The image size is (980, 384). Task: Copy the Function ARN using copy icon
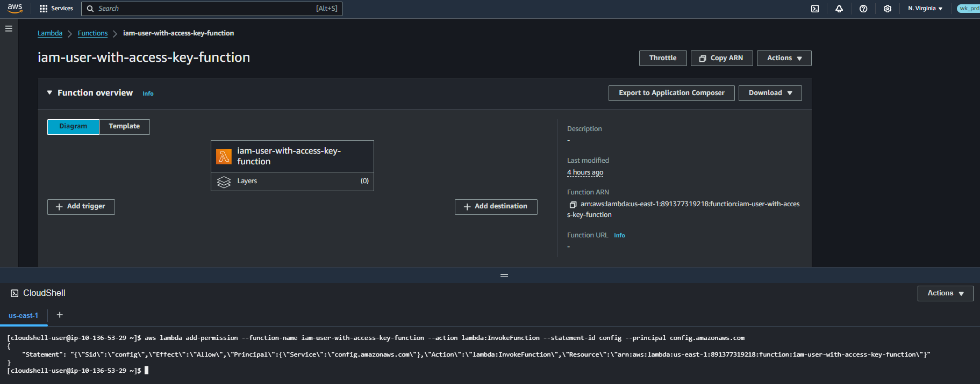click(573, 205)
